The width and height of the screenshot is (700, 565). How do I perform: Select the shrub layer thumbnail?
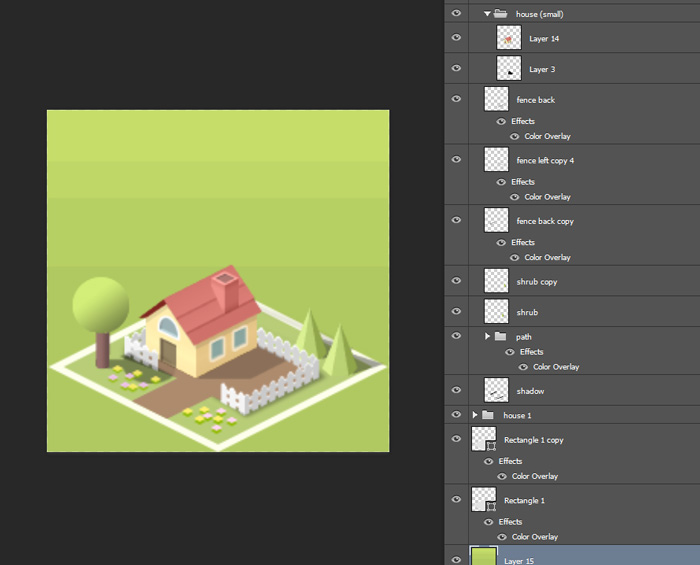496,312
